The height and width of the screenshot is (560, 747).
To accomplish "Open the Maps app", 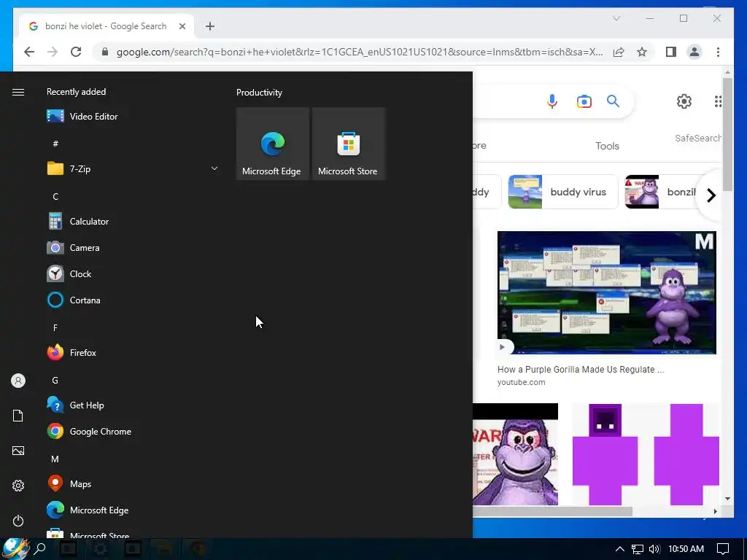I will (69, 484).
